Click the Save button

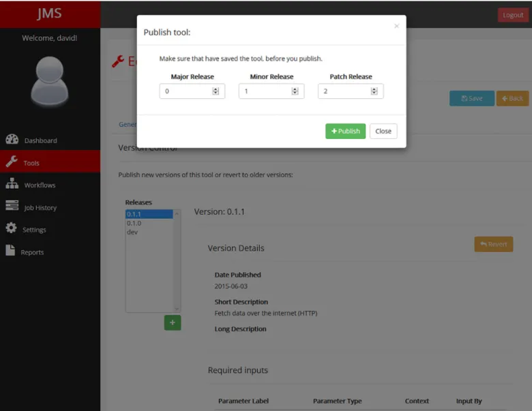pyautogui.click(x=471, y=98)
